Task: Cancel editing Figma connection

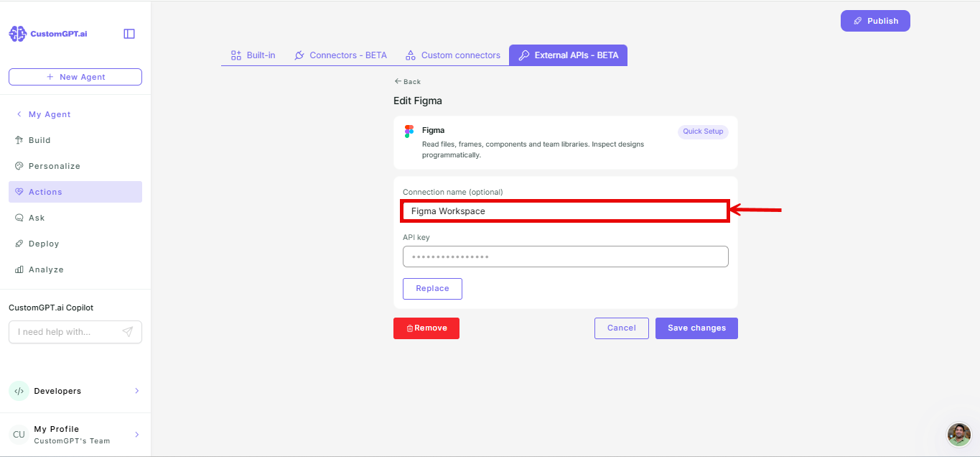Action: (x=622, y=328)
